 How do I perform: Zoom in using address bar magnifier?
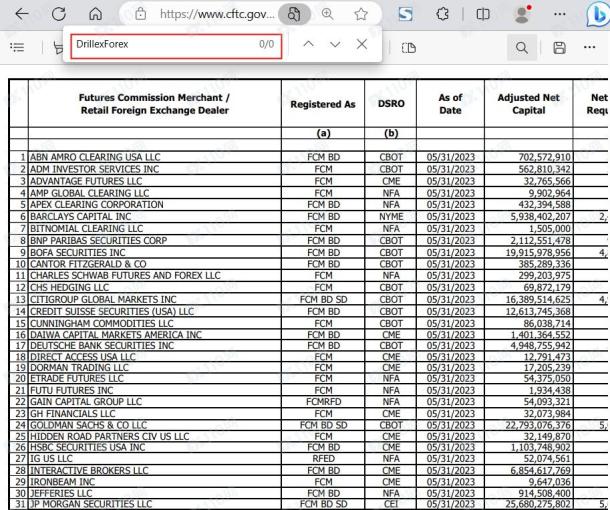point(328,14)
